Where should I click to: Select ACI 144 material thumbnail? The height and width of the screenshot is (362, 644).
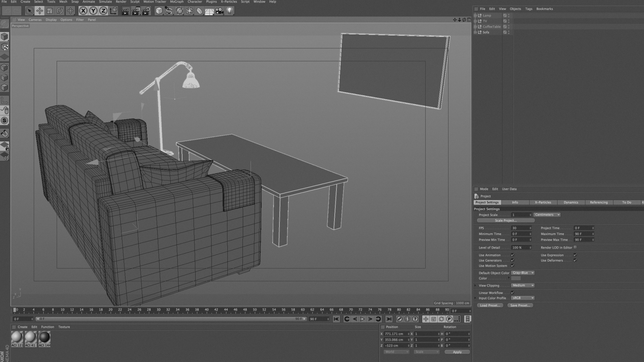coord(44,339)
